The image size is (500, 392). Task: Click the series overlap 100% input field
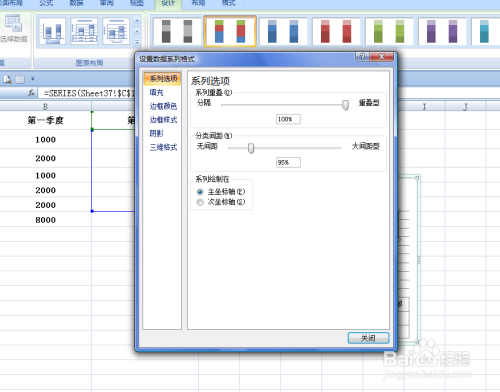288,119
